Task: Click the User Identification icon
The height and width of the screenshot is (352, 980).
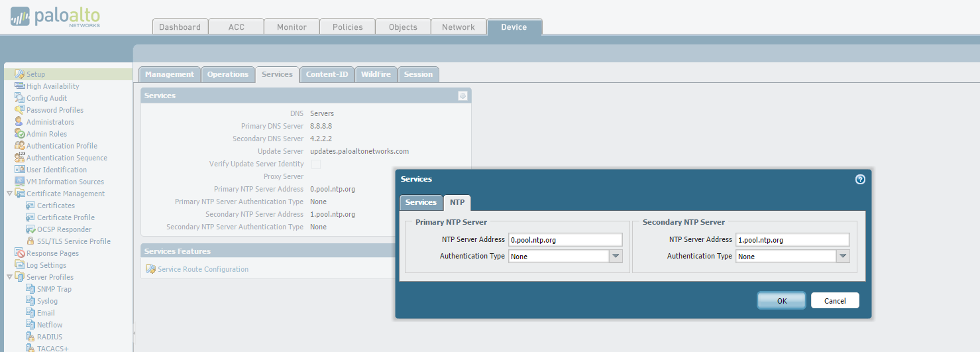Action: (20, 170)
